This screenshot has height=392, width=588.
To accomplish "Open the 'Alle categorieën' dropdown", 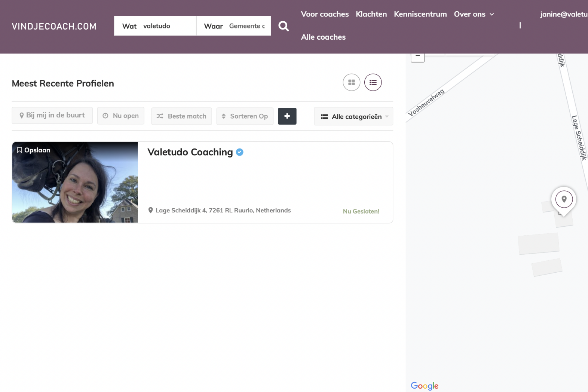I will [x=353, y=116].
